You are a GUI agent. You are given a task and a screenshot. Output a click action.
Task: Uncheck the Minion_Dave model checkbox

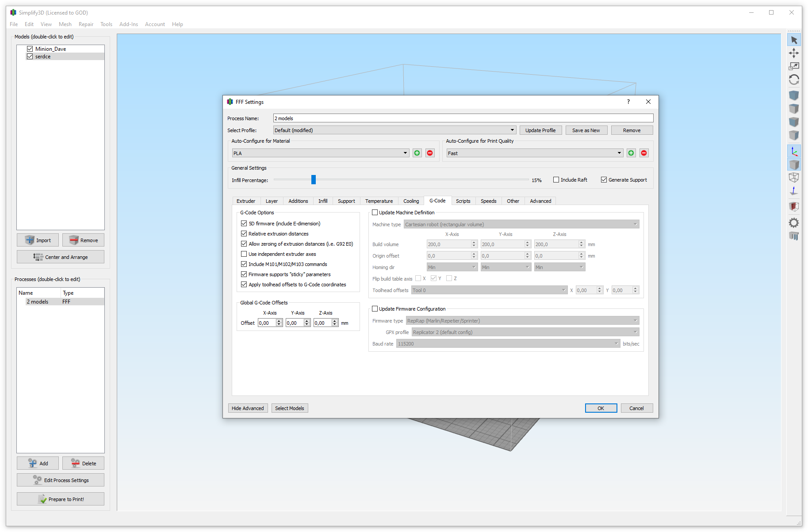(30, 49)
